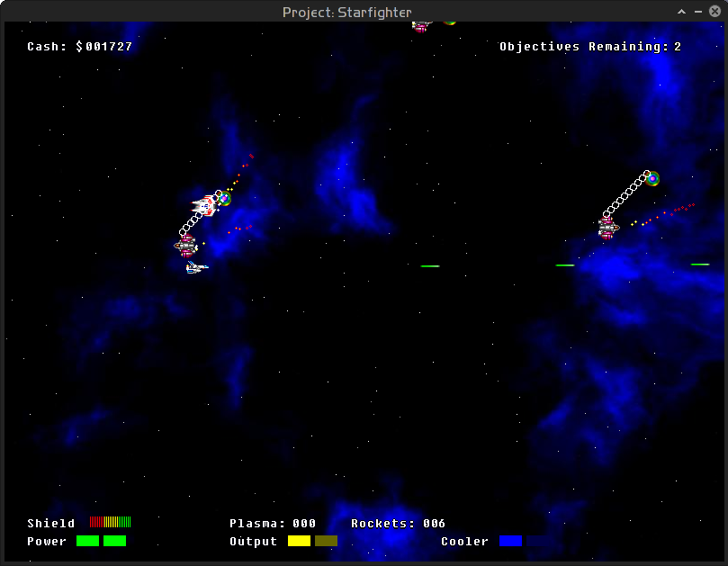The width and height of the screenshot is (728, 566).
Task: Close the Project: Starfighter window
Action: pyautogui.click(x=715, y=12)
